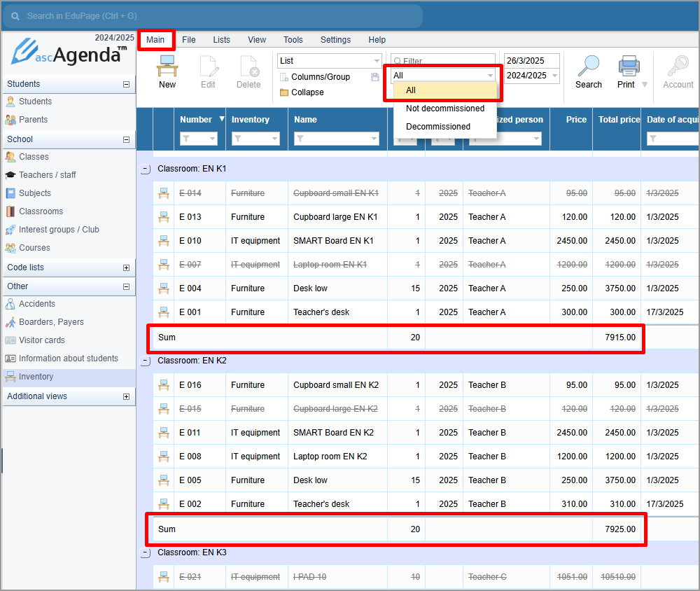Click the Account key icon
Image resolution: width=700 pixels, height=591 pixels.
point(678,67)
